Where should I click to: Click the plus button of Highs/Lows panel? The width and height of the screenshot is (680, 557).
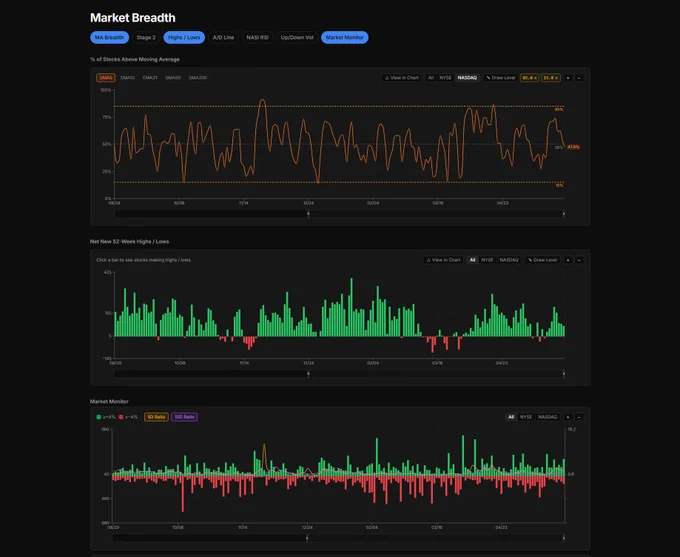pyautogui.click(x=568, y=260)
